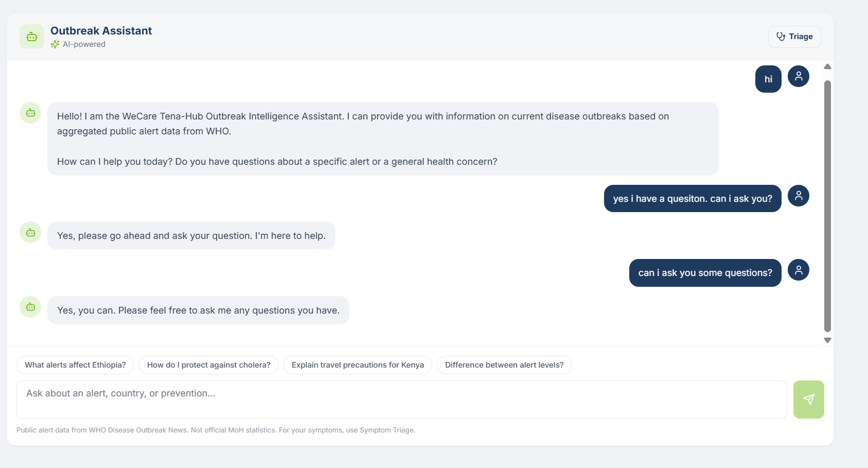Click bot avatar beside the 'Hello! I am the WeCare' message
This screenshot has width=868, height=468.
point(30,113)
